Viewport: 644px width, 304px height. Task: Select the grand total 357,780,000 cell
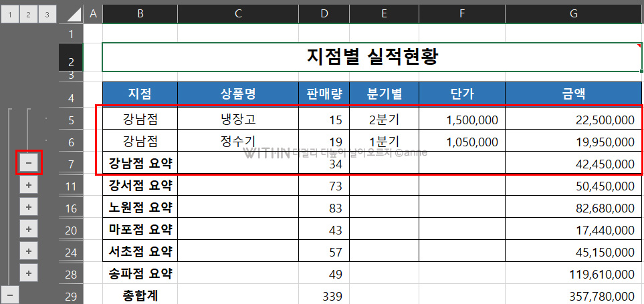pyautogui.click(x=574, y=295)
